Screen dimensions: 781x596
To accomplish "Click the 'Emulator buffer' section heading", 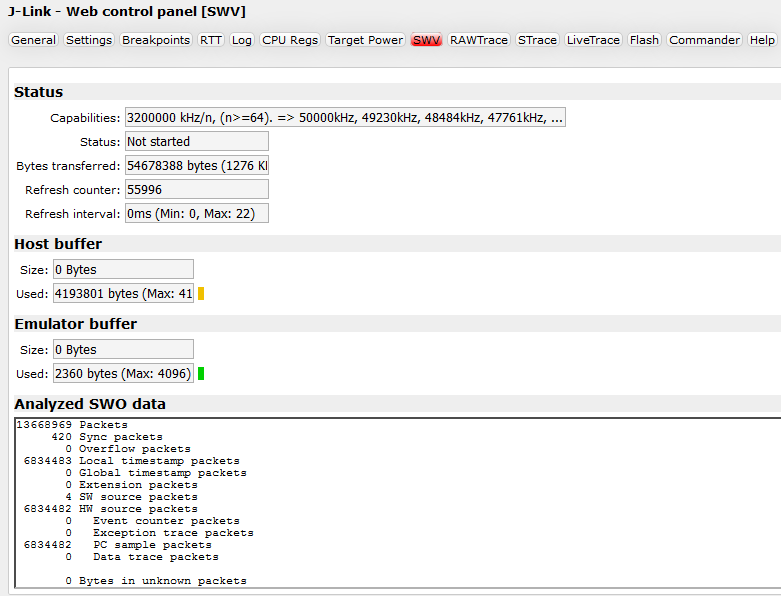I will (75, 324).
